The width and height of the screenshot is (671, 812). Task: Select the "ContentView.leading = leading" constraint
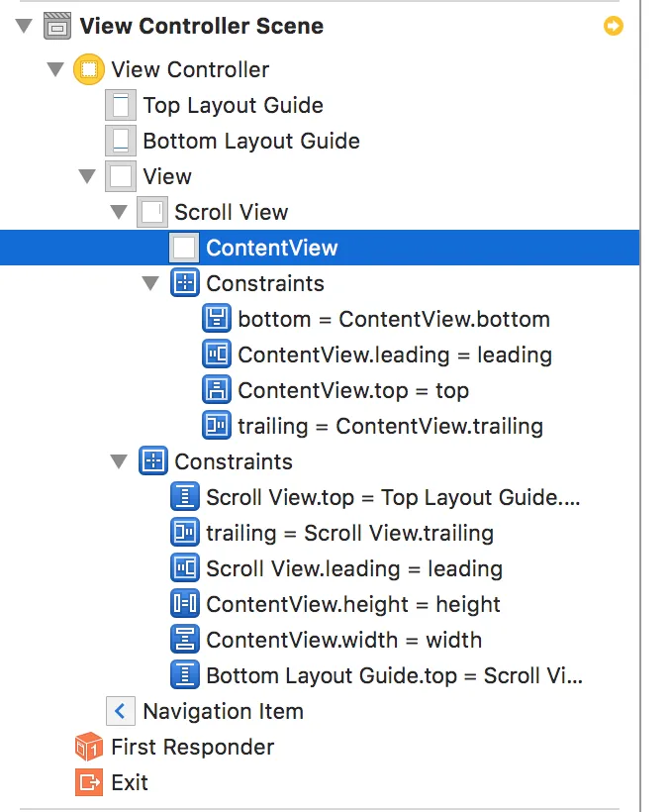(394, 355)
